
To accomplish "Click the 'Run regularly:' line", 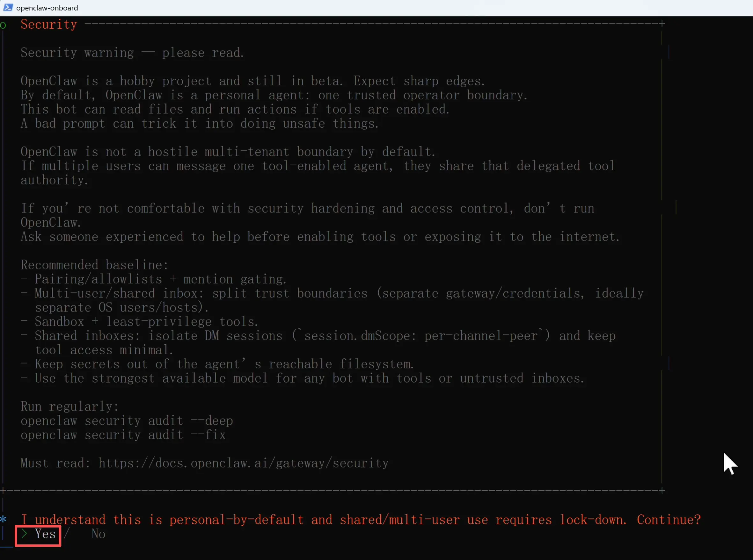I will 69,406.
